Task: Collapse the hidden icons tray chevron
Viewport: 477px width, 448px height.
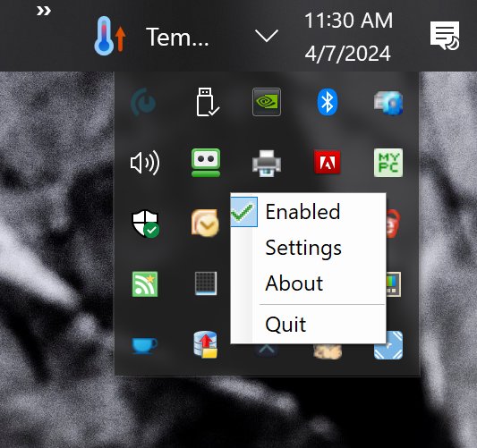Action: 267,36
